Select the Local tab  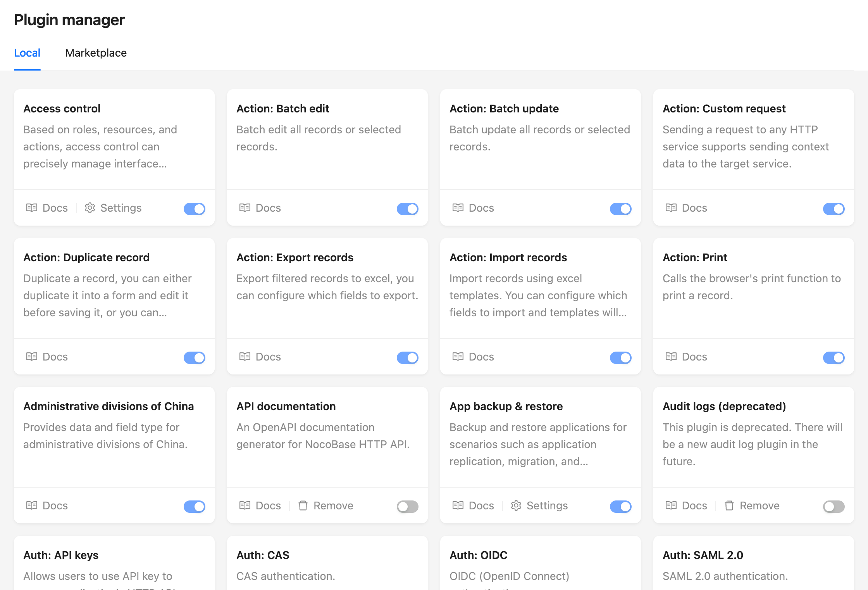27,53
